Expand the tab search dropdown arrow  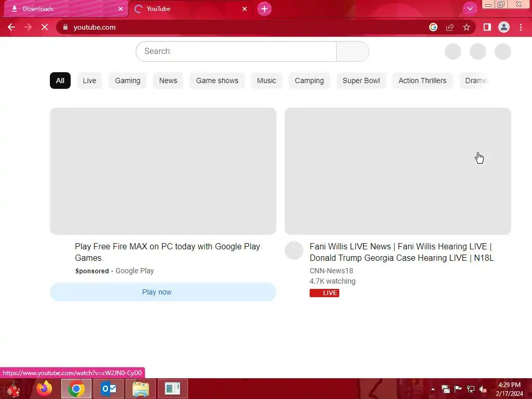470,9
